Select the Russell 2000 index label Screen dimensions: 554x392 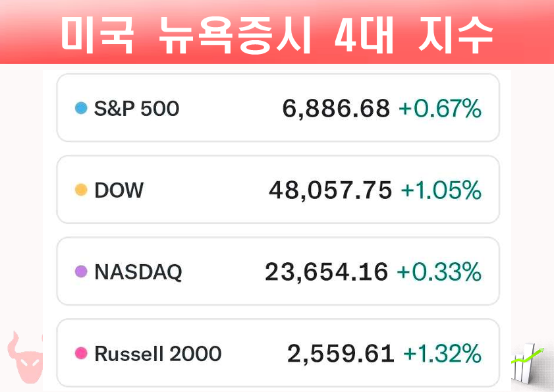157,354
